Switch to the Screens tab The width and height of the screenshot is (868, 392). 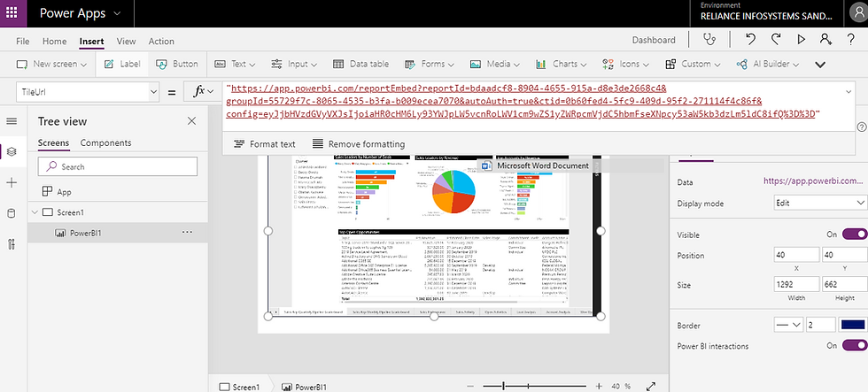pyautogui.click(x=54, y=142)
